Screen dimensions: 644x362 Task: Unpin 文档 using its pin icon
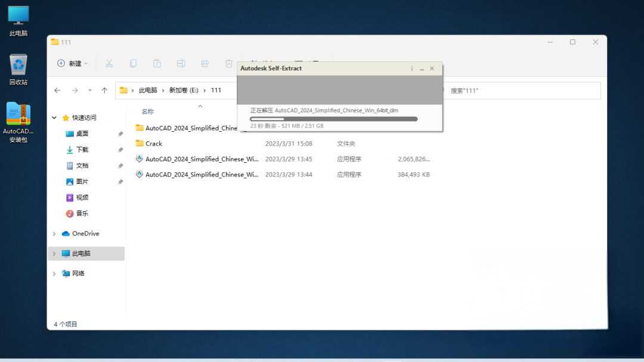[120, 166]
